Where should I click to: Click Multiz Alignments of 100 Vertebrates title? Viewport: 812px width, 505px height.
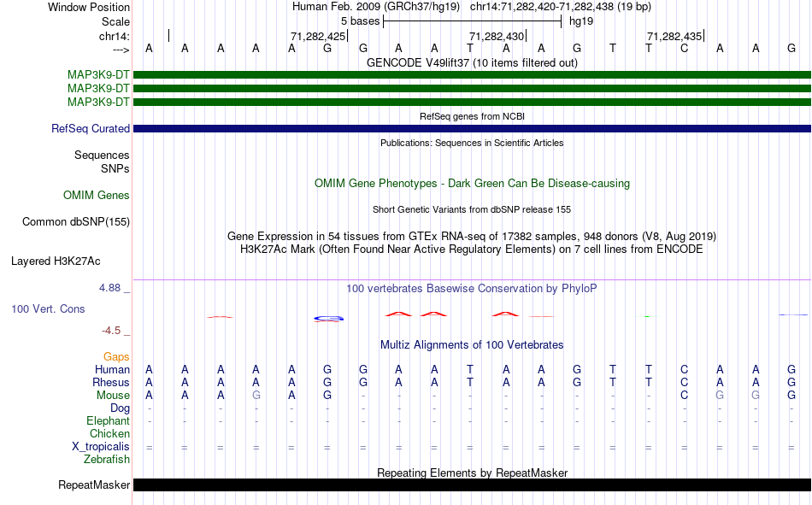point(472,345)
